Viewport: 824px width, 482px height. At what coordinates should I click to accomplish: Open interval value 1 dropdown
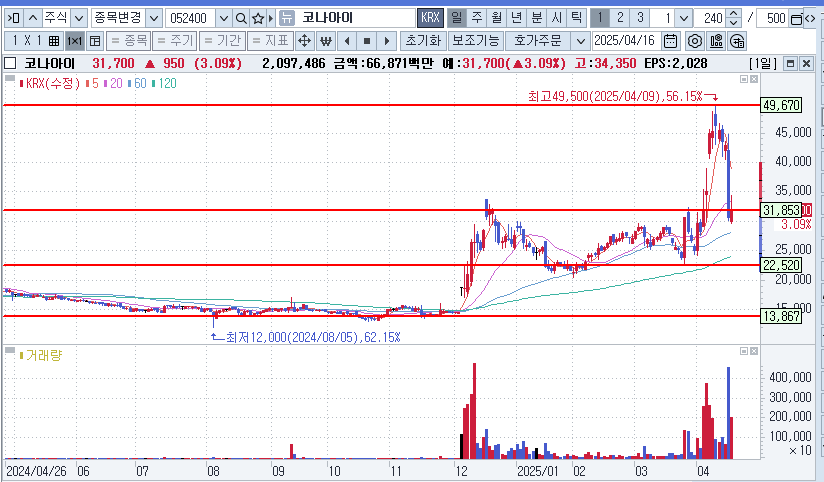tap(683, 18)
